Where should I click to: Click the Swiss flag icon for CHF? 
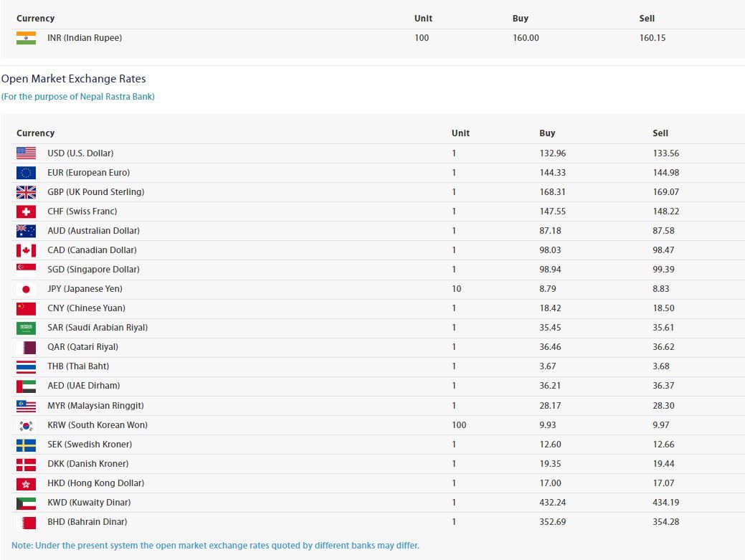pos(26,212)
